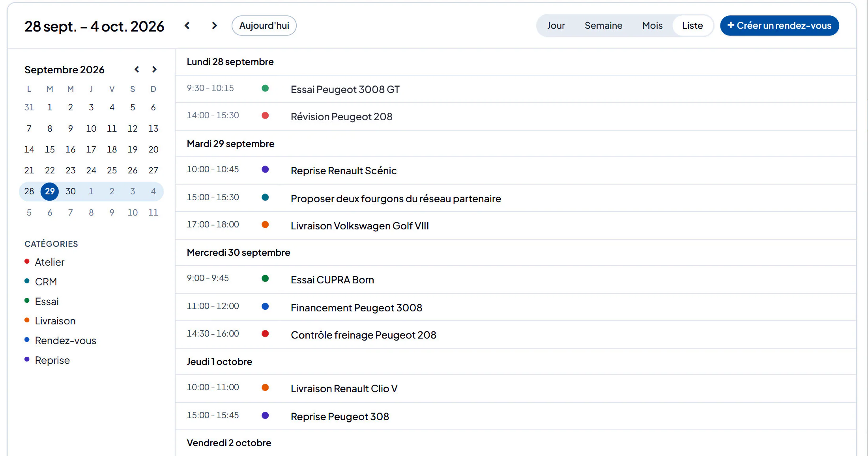Pick September 30 in mini calendar
Viewport: 868px width, 456px height.
(71, 192)
